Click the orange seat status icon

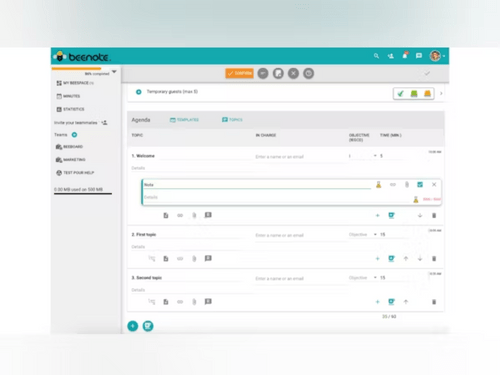tap(427, 94)
